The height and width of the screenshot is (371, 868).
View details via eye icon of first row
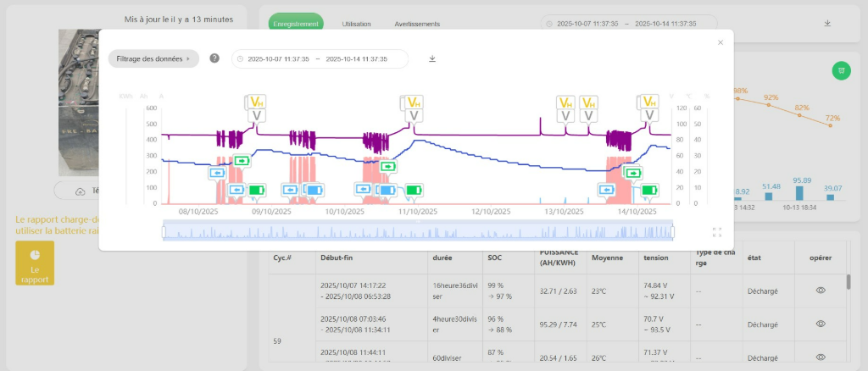pos(821,291)
